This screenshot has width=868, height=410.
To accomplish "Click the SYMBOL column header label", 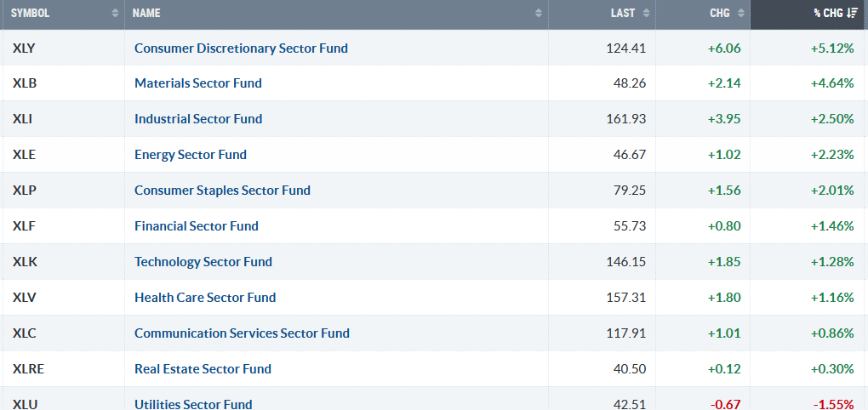I will click(30, 14).
